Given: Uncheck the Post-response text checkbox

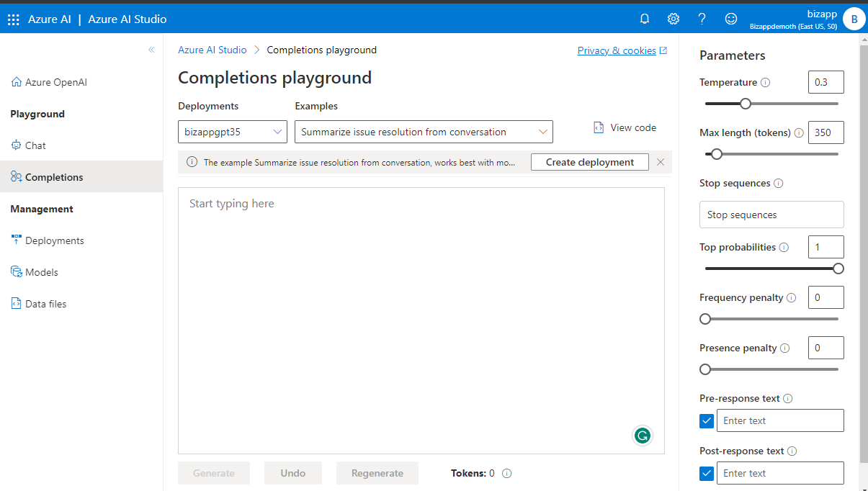Looking at the screenshot, I should tap(707, 473).
